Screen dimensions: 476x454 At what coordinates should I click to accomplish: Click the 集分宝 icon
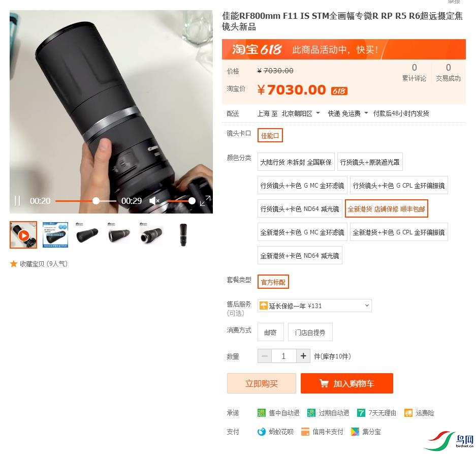(355, 432)
